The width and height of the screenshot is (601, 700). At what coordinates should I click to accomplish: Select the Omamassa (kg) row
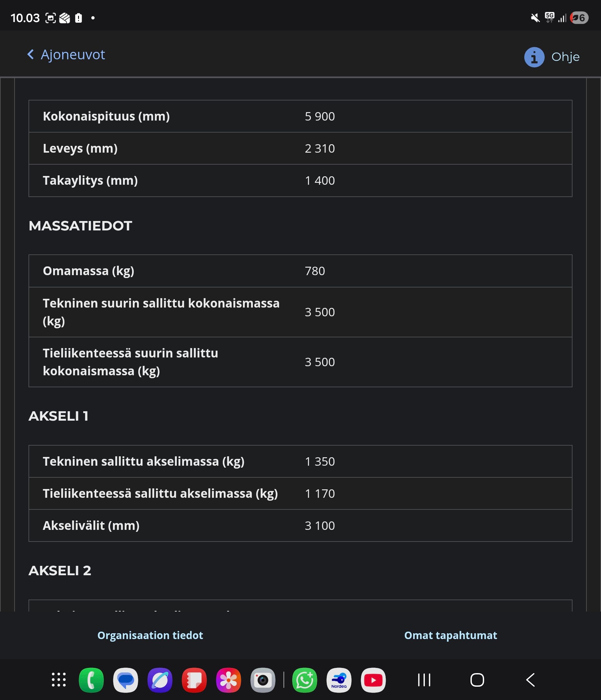(x=300, y=271)
